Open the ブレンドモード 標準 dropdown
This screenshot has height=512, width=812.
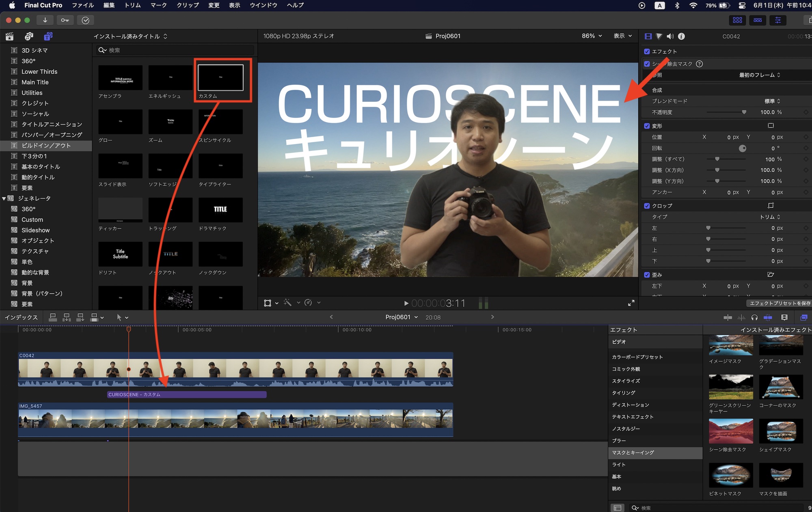[772, 101]
